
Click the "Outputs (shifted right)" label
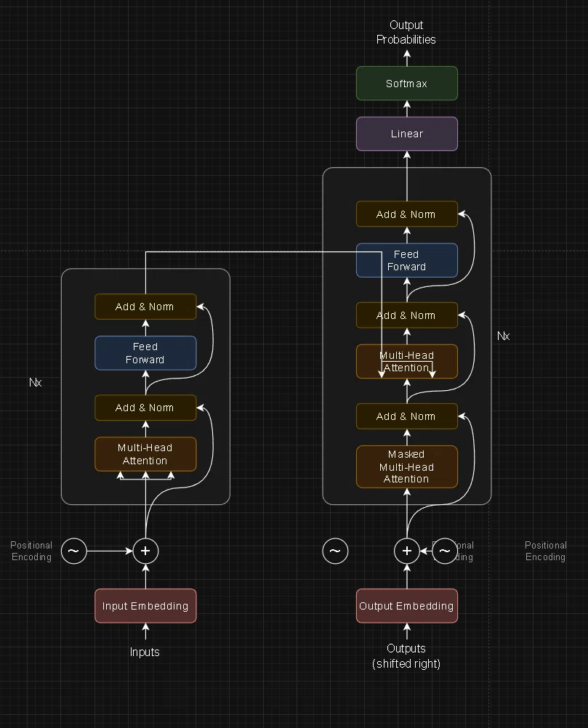tap(406, 655)
